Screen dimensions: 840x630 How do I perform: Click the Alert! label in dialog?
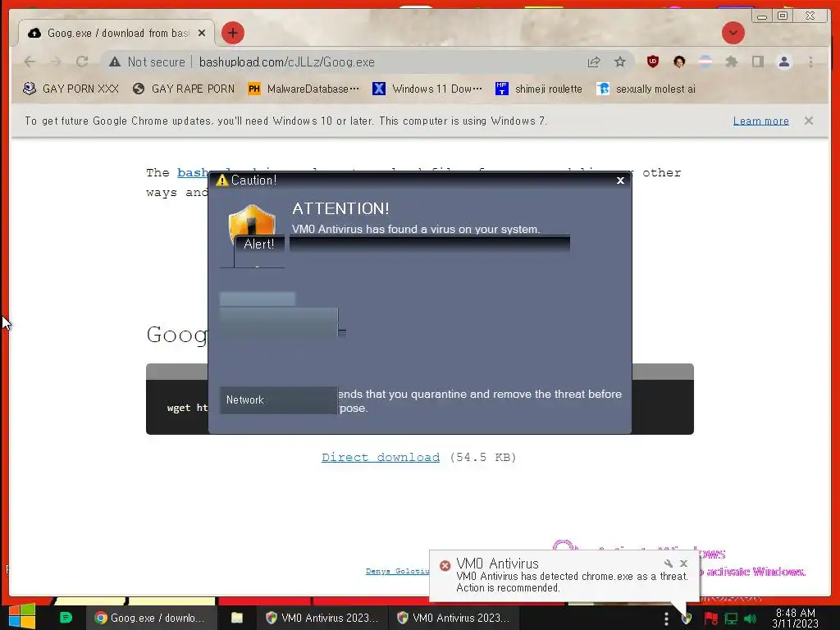tap(259, 244)
